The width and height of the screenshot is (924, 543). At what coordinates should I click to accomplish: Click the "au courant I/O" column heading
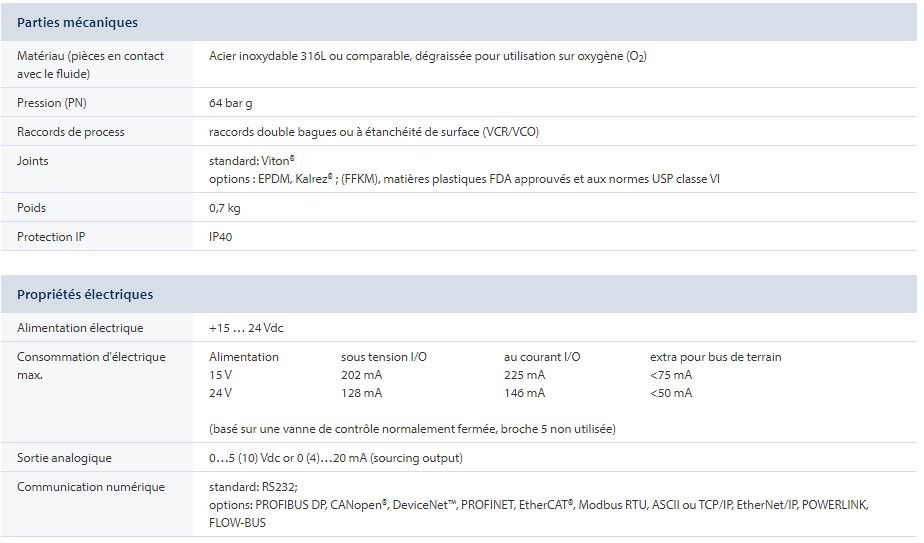(x=542, y=357)
